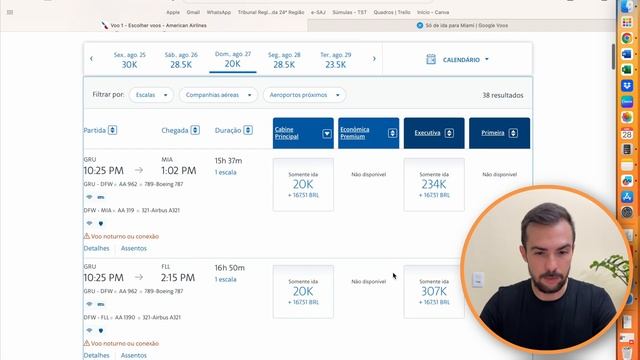Open Launchpad from the dock
This screenshot has height=360, width=640.
coord(627,22)
